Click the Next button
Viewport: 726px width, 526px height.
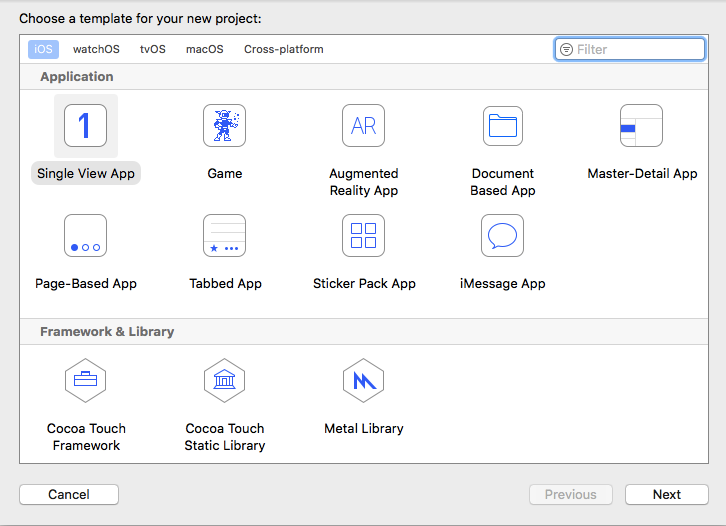(667, 495)
